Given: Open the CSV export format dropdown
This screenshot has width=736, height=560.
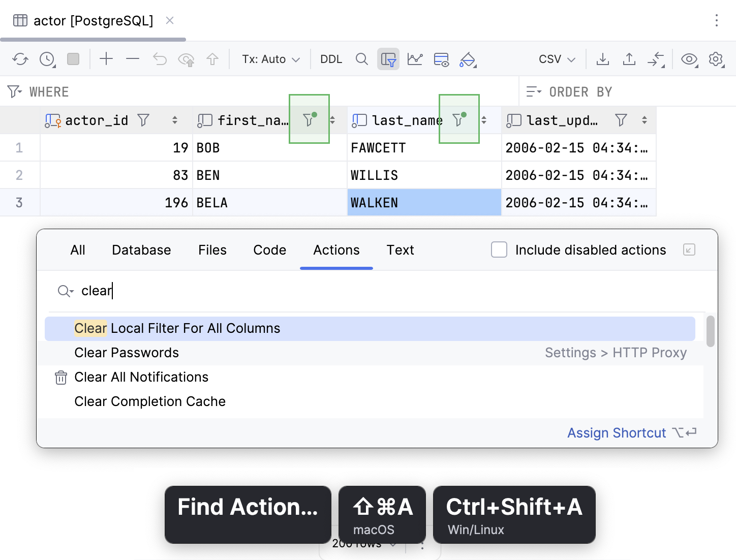Looking at the screenshot, I should pos(556,59).
